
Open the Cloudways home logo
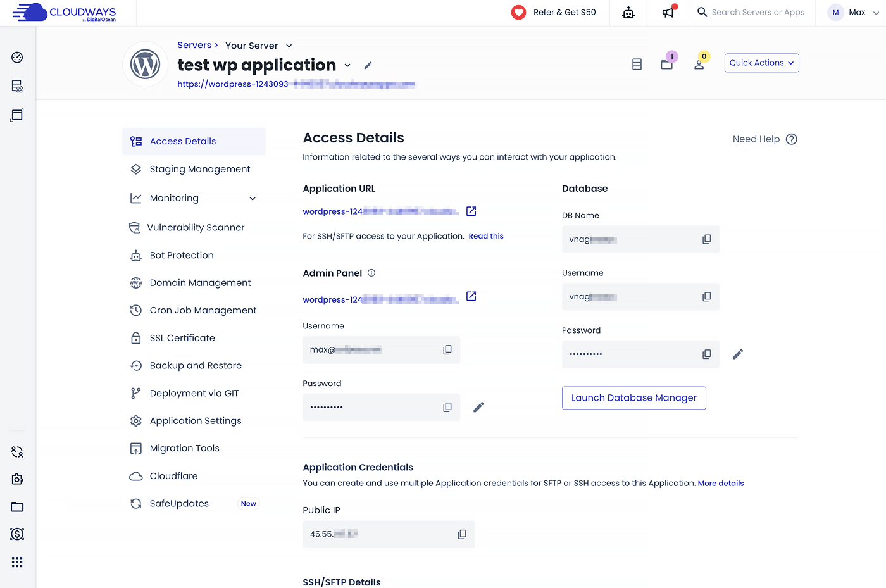pos(65,13)
